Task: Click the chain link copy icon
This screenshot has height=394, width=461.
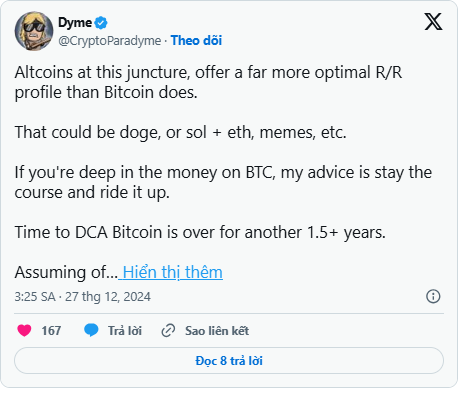Action: click(168, 331)
